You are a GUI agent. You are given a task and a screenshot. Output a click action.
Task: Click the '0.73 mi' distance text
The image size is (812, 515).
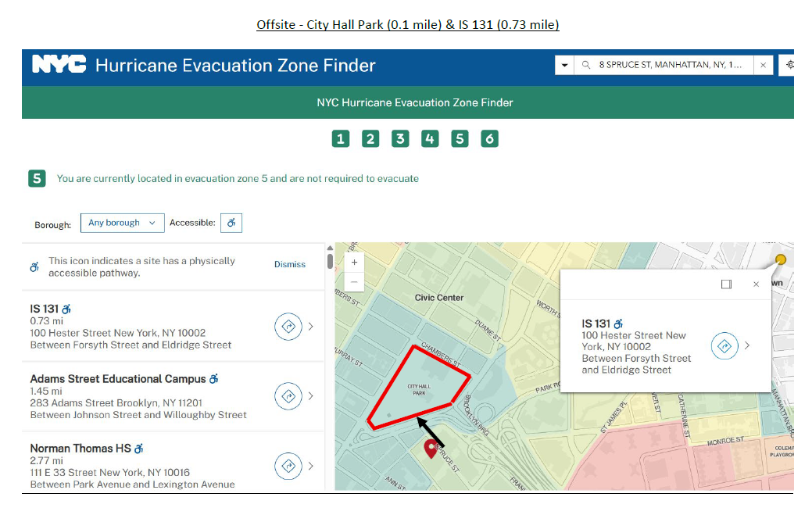pos(47,321)
